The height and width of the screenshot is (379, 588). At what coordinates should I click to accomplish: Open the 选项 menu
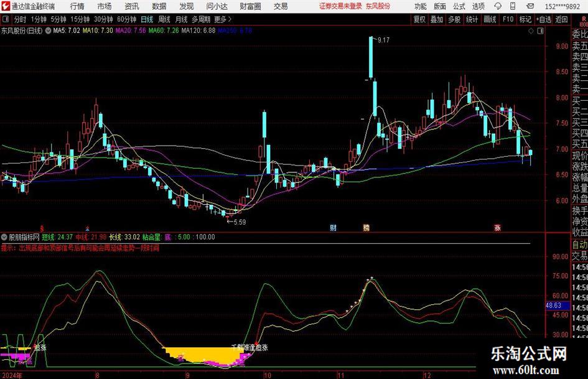(478, 6)
